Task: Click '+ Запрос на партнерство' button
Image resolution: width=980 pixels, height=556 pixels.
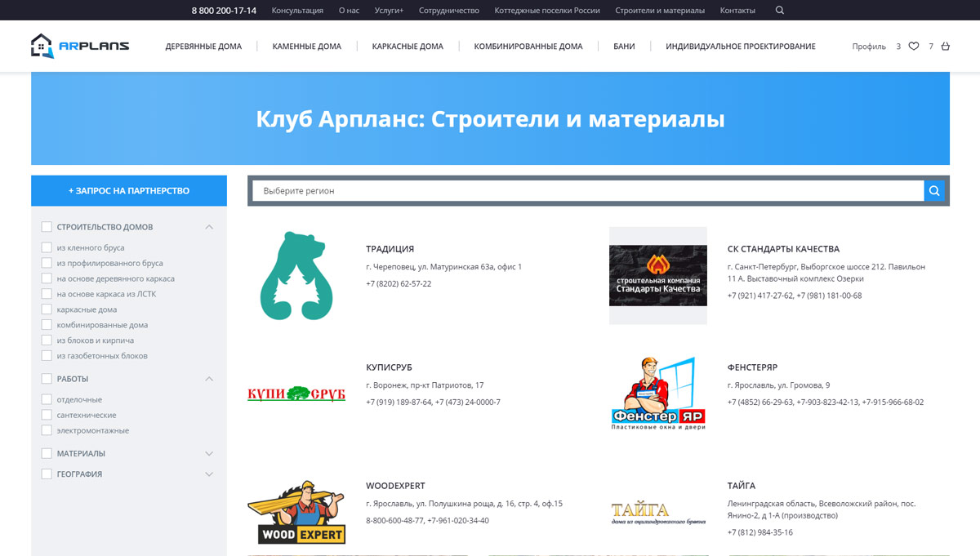Action: (129, 191)
